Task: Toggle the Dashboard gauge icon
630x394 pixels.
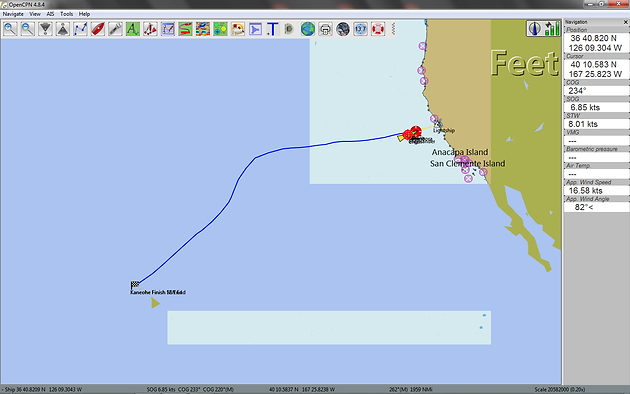Action: point(360,29)
